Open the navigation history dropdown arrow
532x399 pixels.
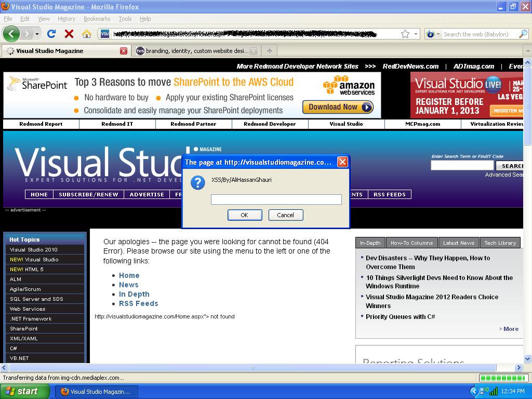(37, 34)
